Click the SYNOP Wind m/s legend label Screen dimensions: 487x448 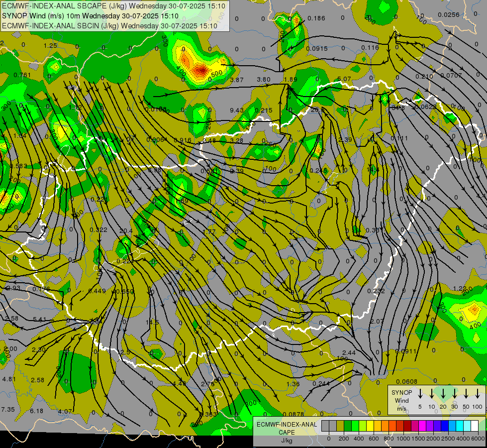401,400
